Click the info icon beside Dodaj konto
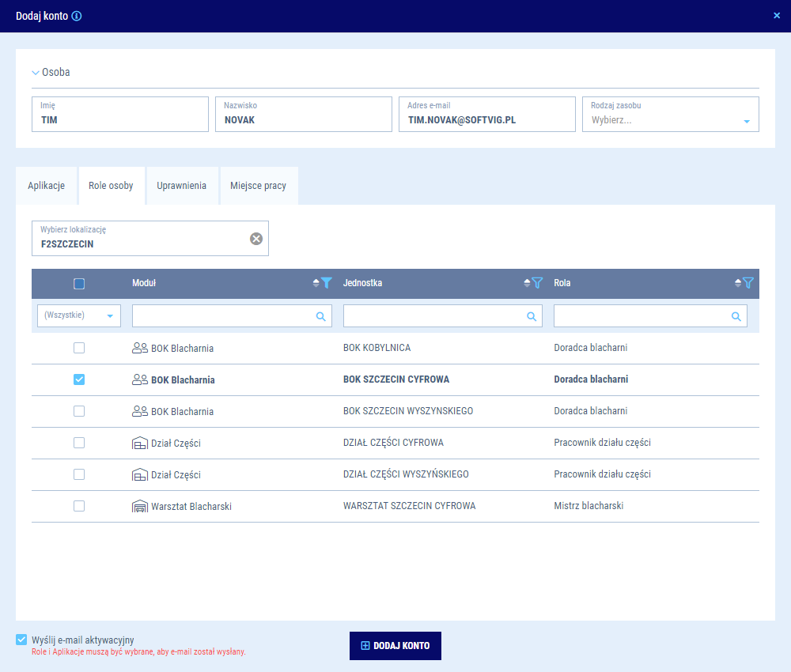 point(77,16)
